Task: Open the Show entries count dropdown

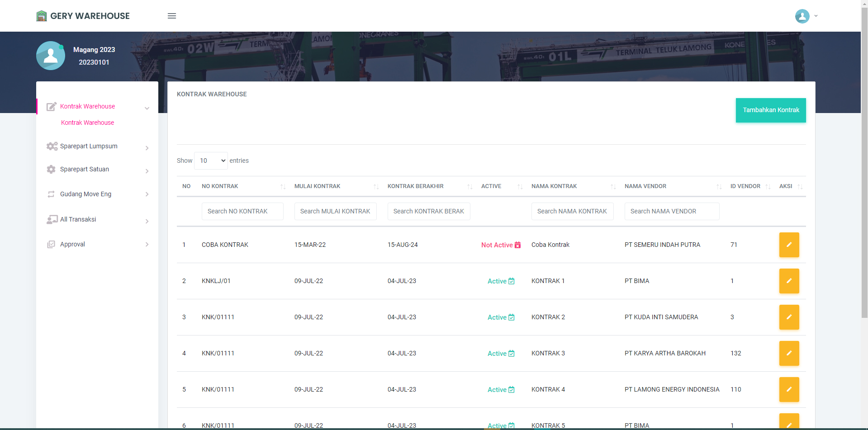Action: (211, 161)
